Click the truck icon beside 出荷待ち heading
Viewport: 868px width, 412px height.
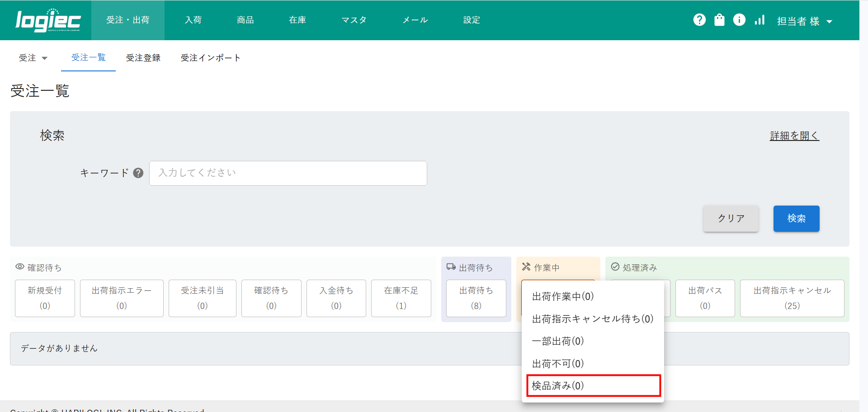pyautogui.click(x=451, y=267)
